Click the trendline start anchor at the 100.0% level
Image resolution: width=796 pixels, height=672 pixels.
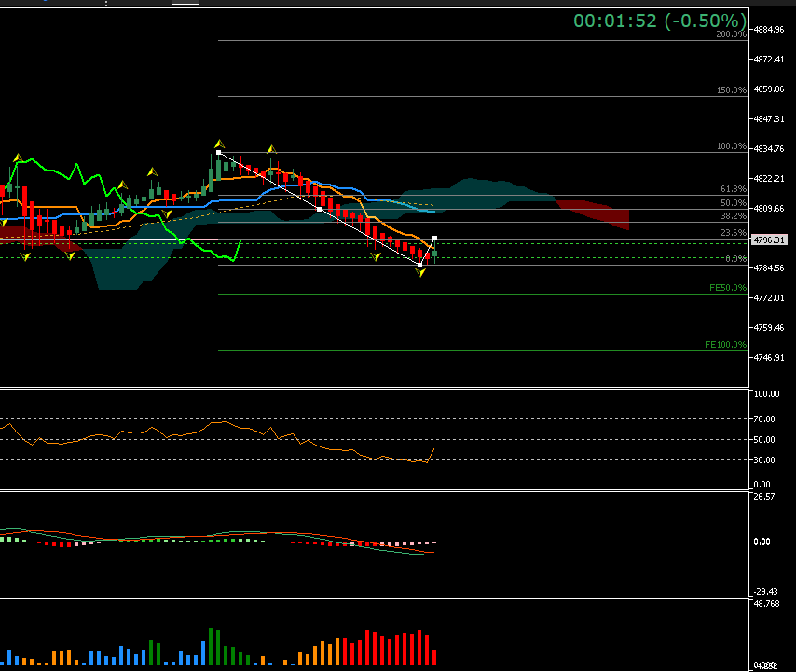point(219,152)
